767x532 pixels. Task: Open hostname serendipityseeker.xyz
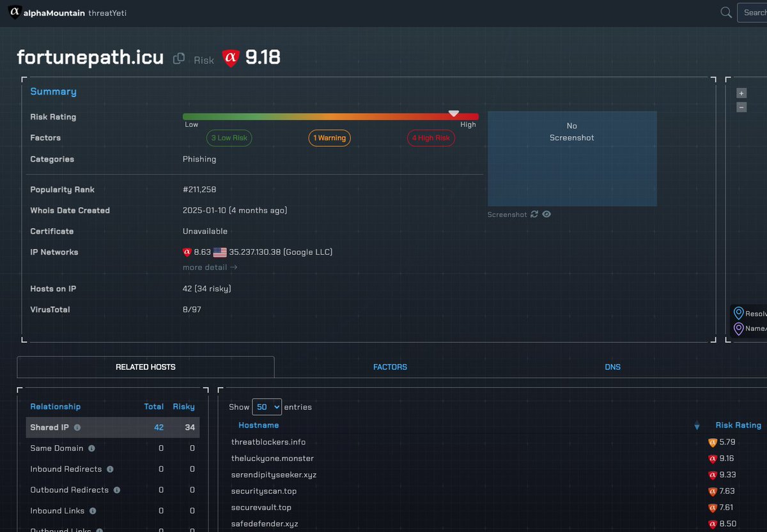click(274, 475)
